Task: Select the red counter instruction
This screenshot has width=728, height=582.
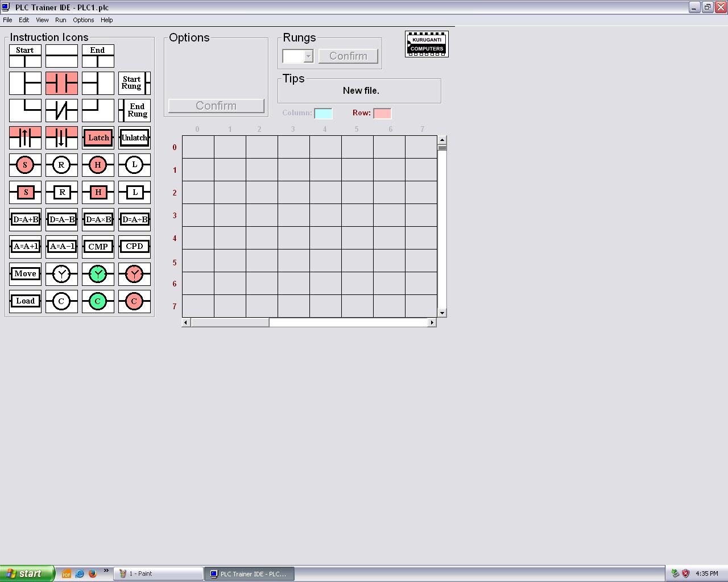Action: pyautogui.click(x=134, y=301)
